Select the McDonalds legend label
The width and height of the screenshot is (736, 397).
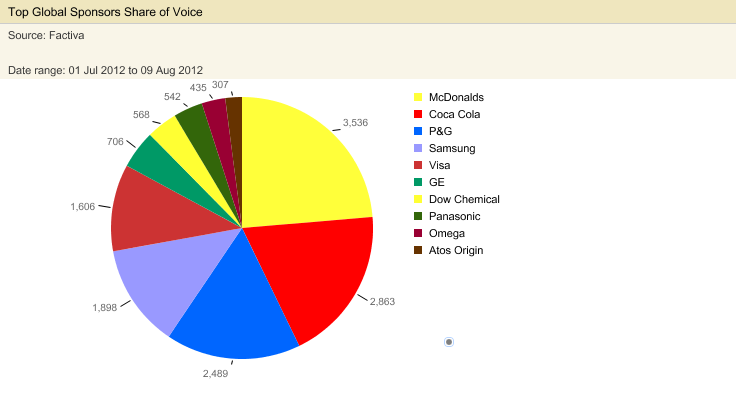[456, 97]
